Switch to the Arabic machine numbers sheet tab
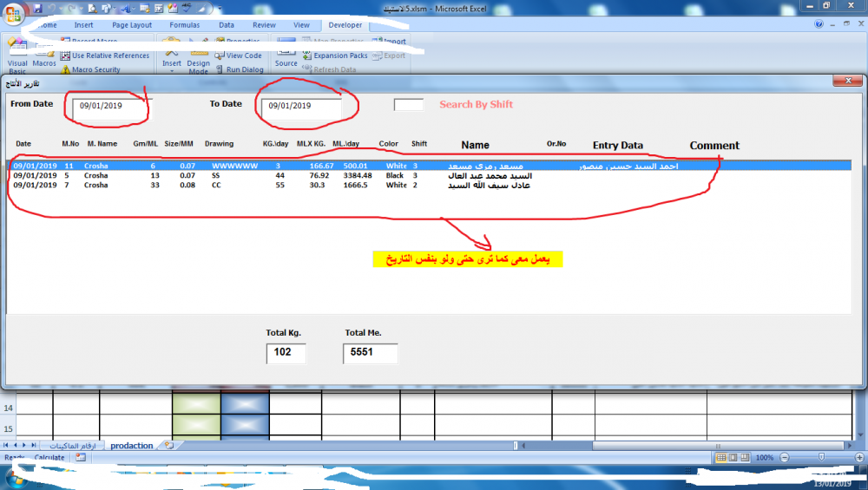 point(73,446)
